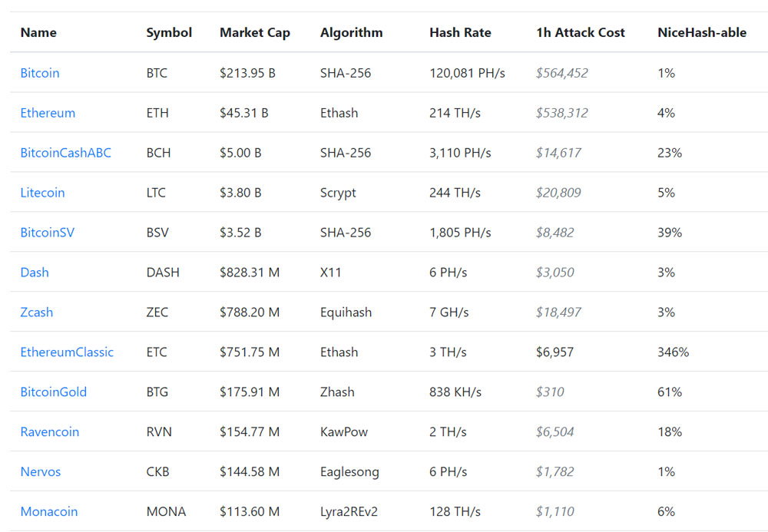768x532 pixels.
Task: Sort by the NiceHash-able column header
Action: (702, 33)
